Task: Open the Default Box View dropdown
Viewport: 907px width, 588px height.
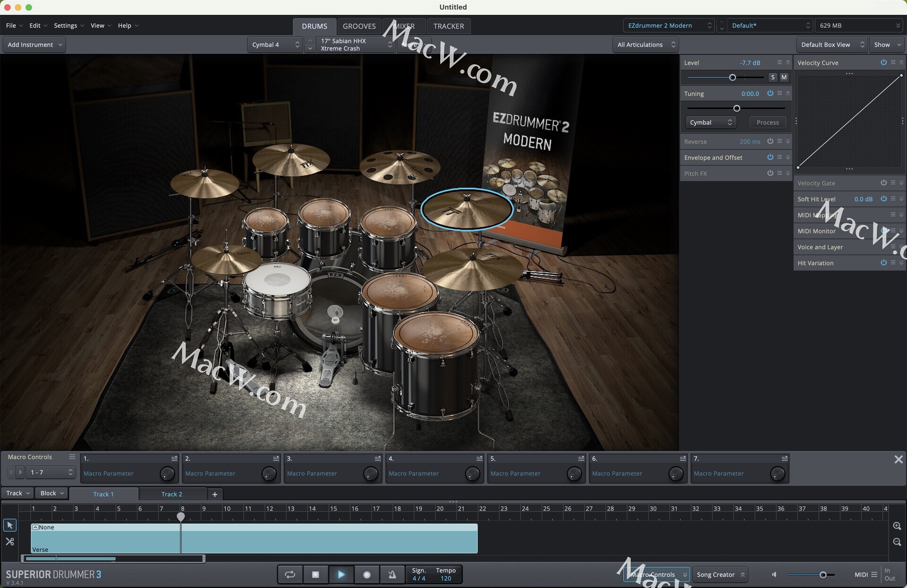Action: (832, 44)
